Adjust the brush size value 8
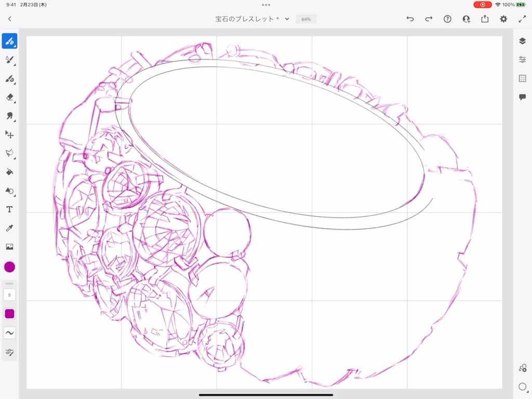 pyautogui.click(x=9, y=295)
